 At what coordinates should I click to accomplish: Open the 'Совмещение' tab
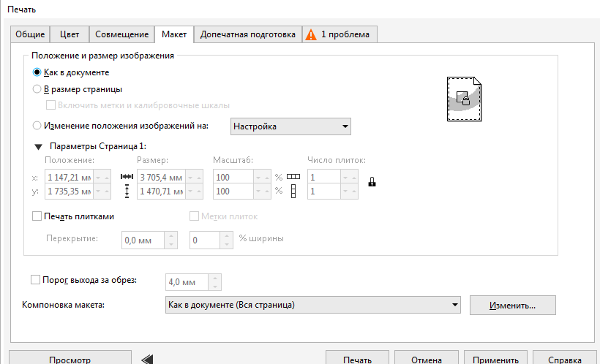[x=121, y=34]
